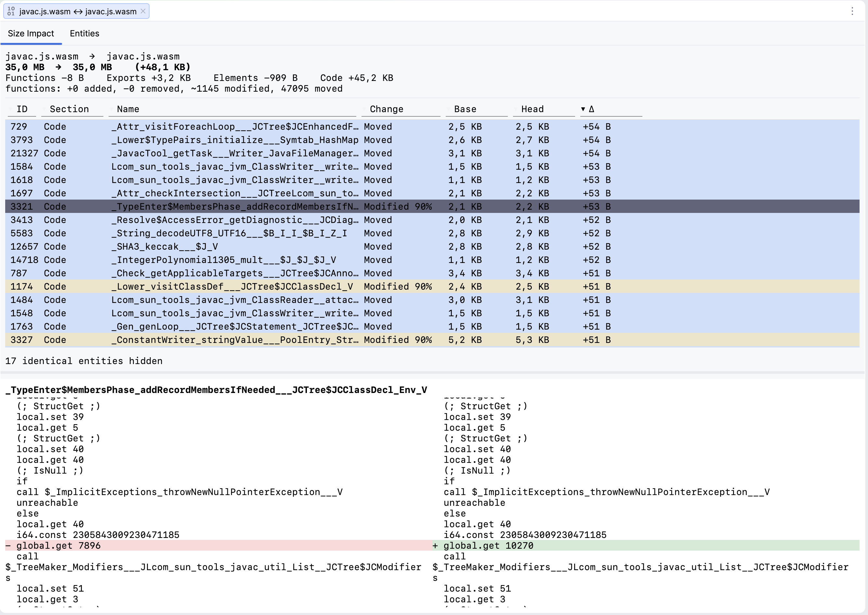Click the left pane 'local.set 39' line

(50, 417)
